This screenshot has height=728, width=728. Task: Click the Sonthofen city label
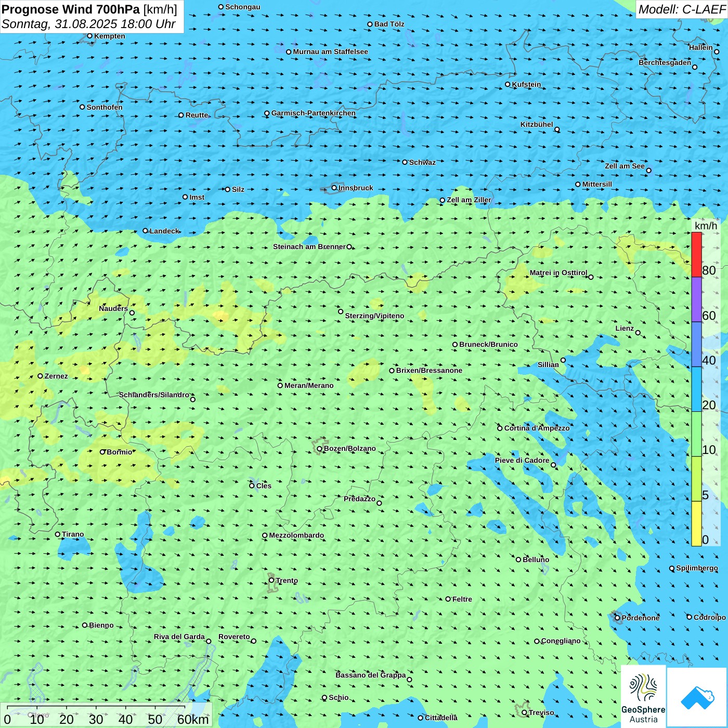click(x=105, y=107)
